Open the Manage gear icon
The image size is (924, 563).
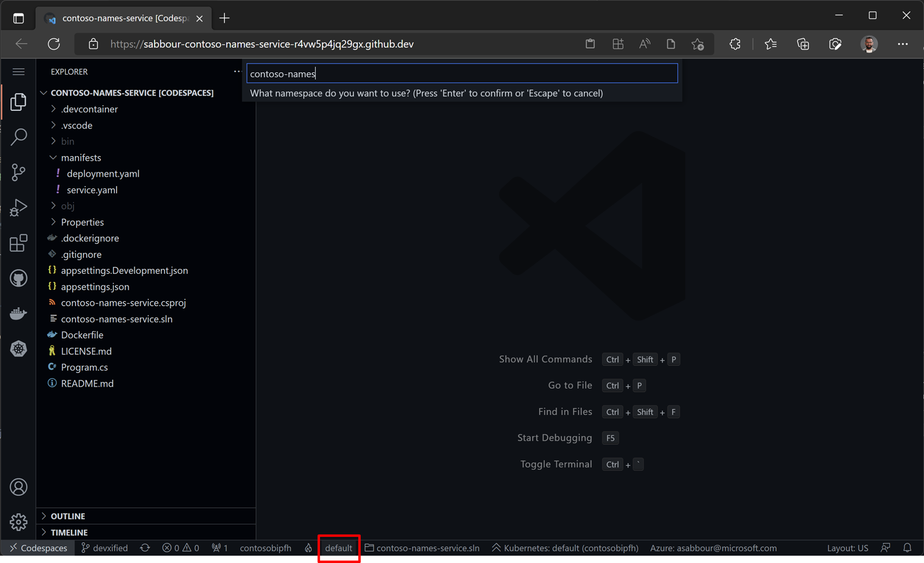18,522
